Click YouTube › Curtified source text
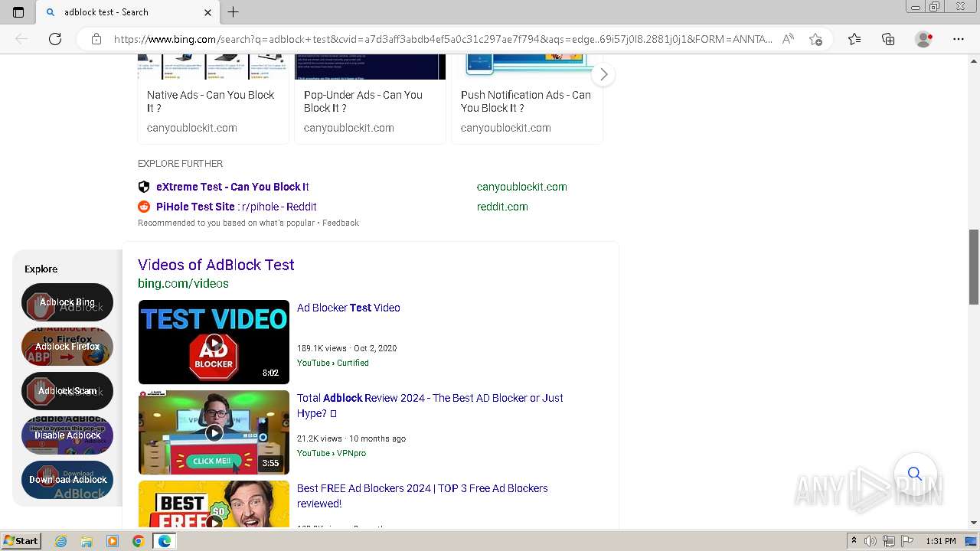Viewport: 980px width, 551px height. pyautogui.click(x=333, y=363)
